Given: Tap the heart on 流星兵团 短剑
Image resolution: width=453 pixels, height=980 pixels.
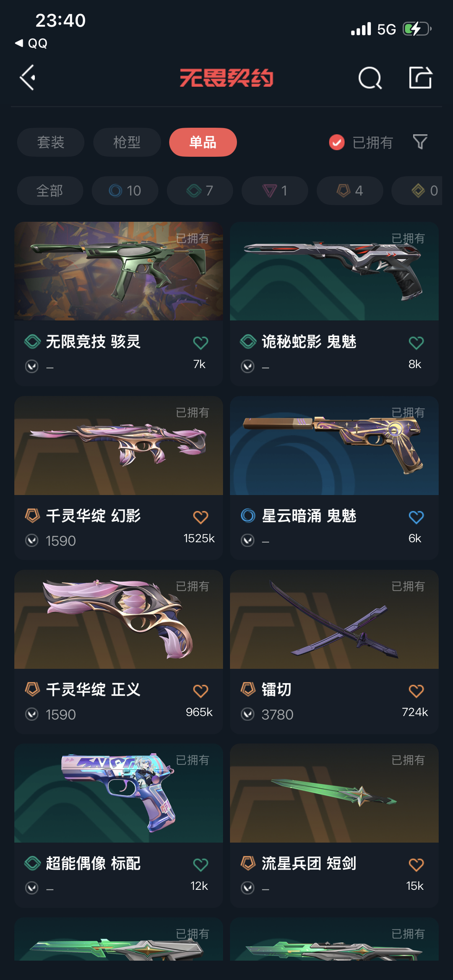Looking at the screenshot, I should pos(416,864).
